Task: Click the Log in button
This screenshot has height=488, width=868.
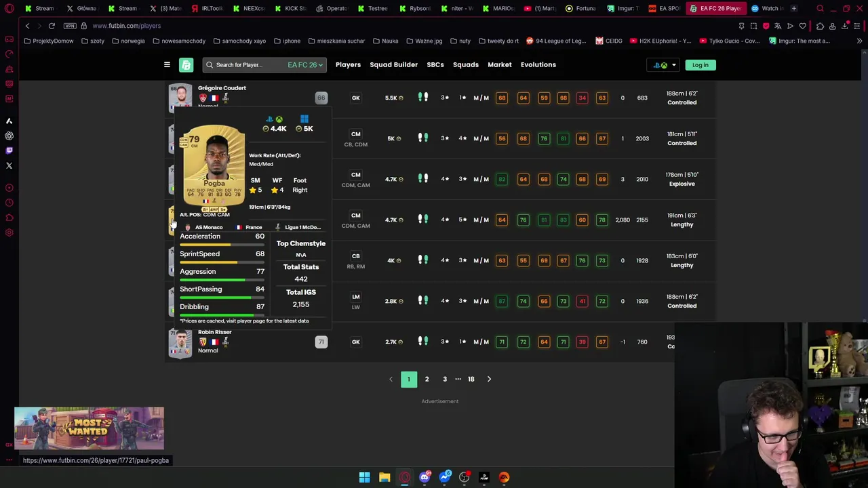Action: [700, 65]
